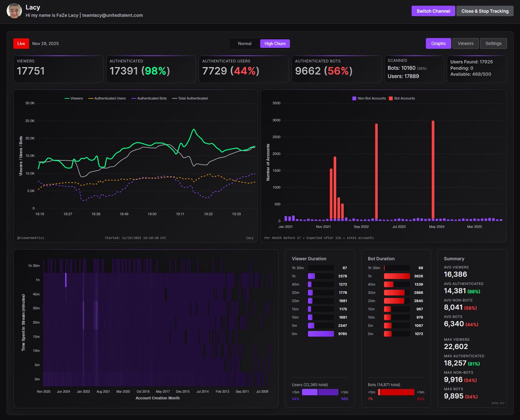The image size is (520, 420).
Task: Click the Switch Channel button
Action: point(433,11)
